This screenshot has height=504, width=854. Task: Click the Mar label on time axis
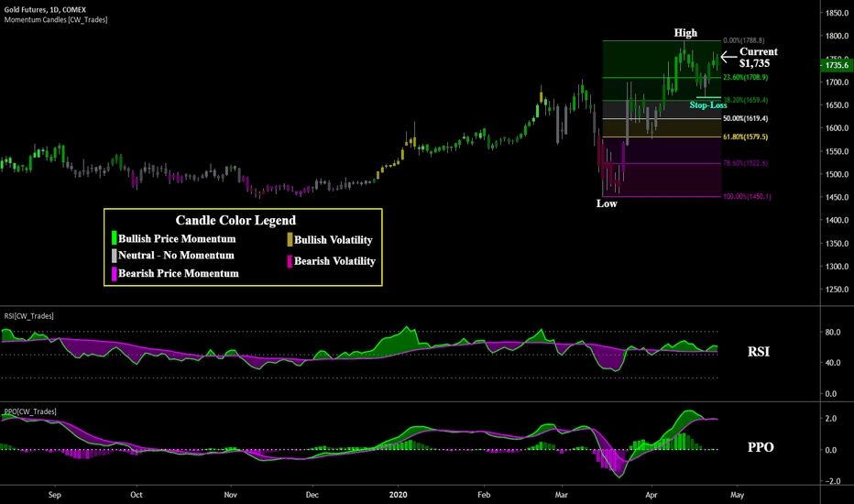point(561,495)
